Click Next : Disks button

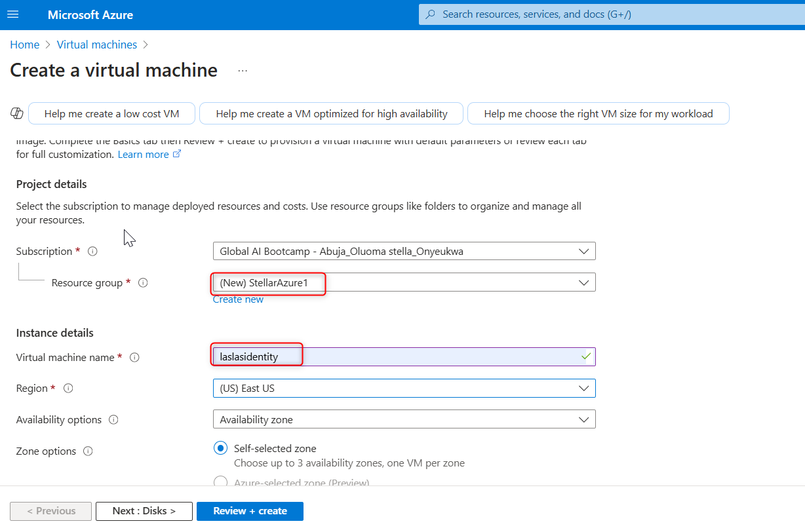pos(144,511)
